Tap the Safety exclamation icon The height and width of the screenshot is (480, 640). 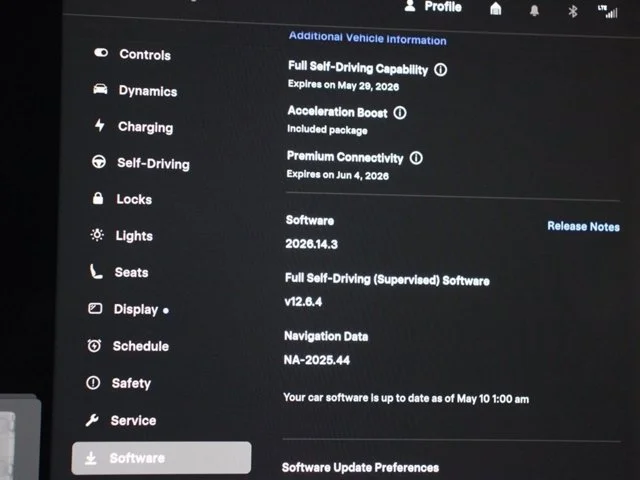pos(93,382)
